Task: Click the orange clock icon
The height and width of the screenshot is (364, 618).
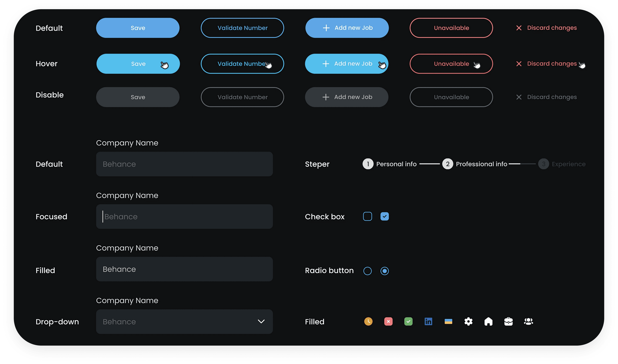Action: tap(368, 321)
